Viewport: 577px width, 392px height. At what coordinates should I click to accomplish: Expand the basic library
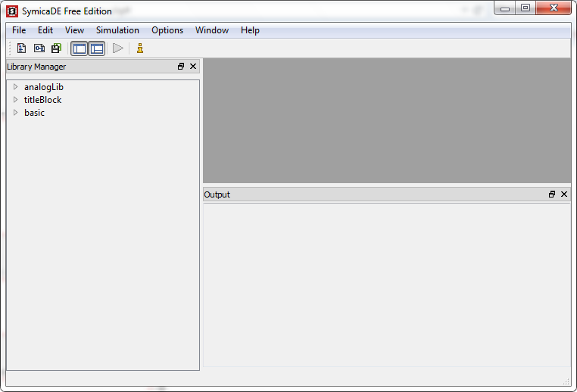[15, 113]
